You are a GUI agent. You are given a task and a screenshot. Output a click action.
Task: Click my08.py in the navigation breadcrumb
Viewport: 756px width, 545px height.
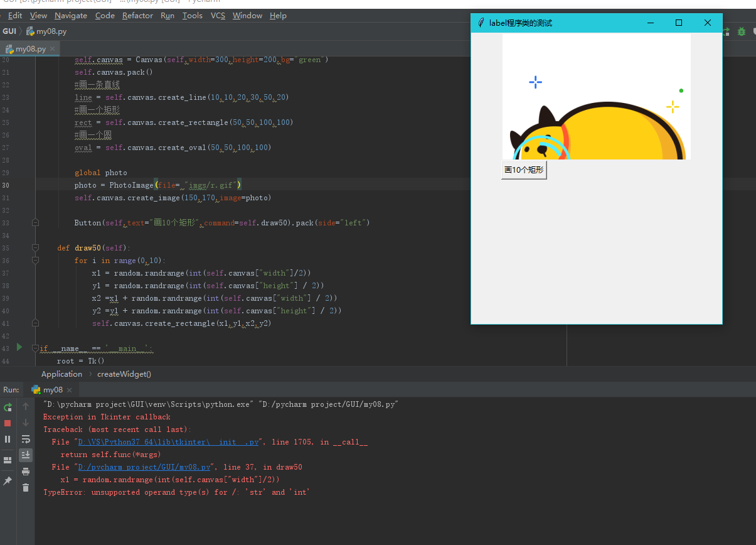[x=46, y=31]
